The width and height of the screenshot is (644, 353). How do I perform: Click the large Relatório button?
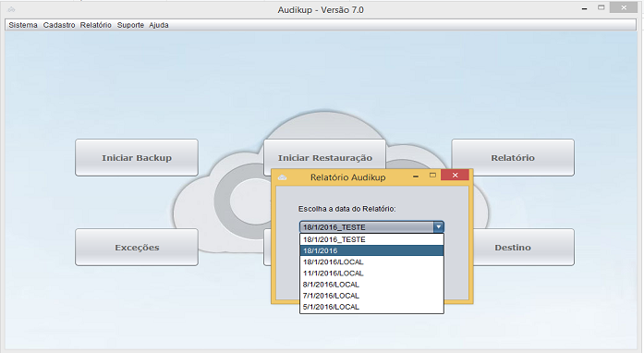(x=513, y=158)
